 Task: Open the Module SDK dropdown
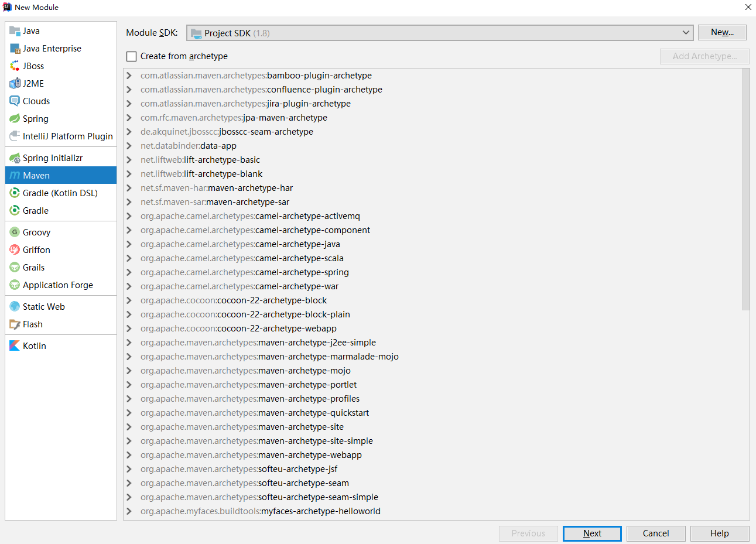click(x=440, y=33)
